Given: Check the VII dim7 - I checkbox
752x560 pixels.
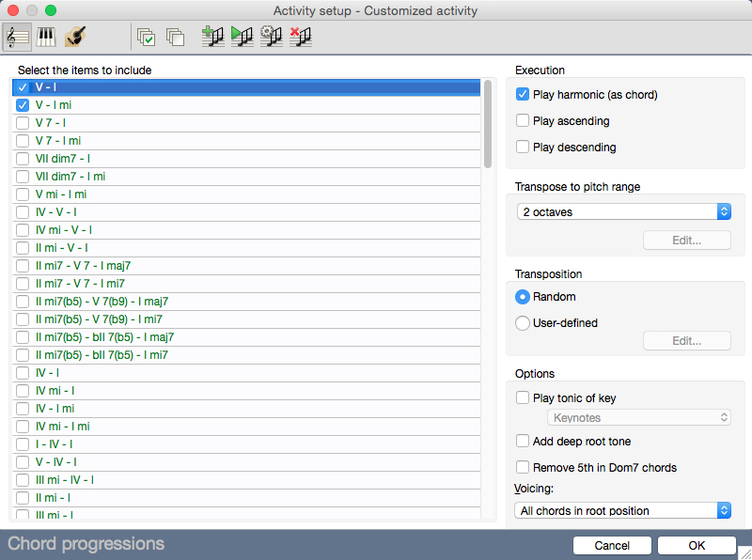Looking at the screenshot, I should (22, 159).
